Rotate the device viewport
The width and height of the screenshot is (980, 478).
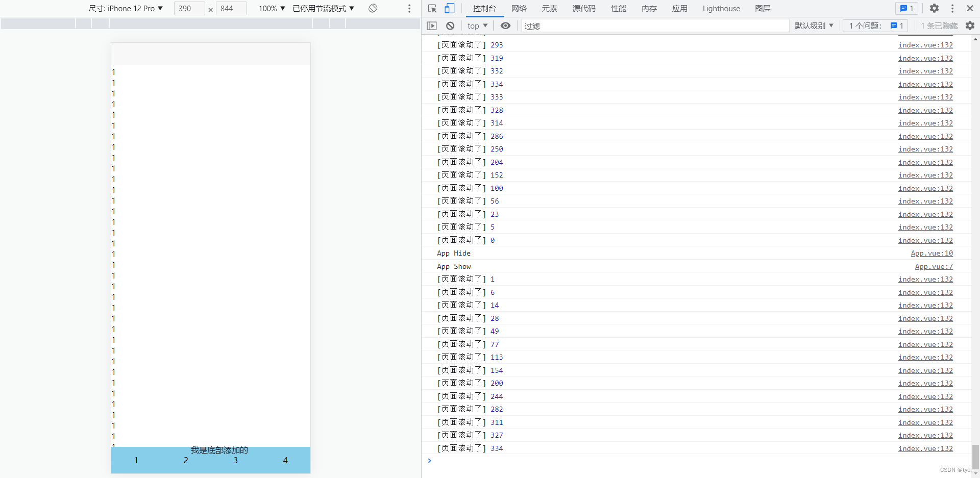pos(373,9)
